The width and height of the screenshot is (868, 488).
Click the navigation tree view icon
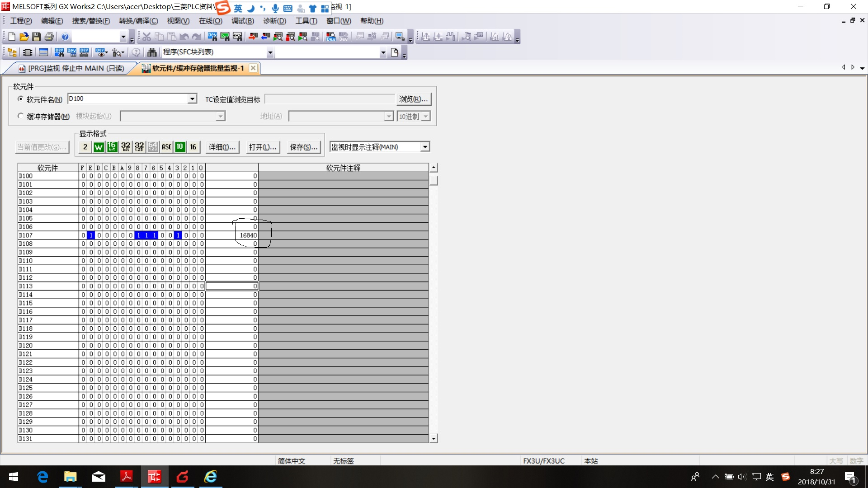pyautogui.click(x=12, y=52)
